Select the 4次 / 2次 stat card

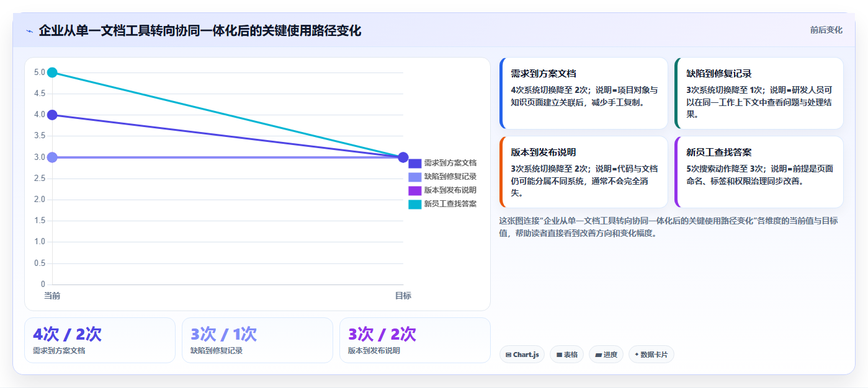click(100, 340)
